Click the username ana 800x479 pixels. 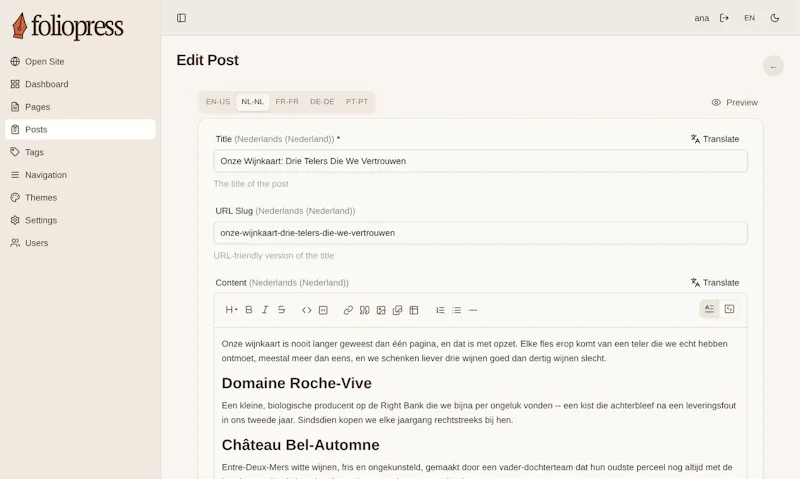(702, 18)
